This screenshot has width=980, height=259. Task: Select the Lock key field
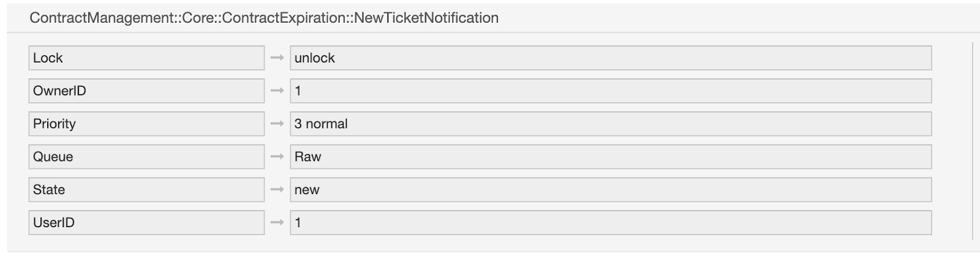146,58
